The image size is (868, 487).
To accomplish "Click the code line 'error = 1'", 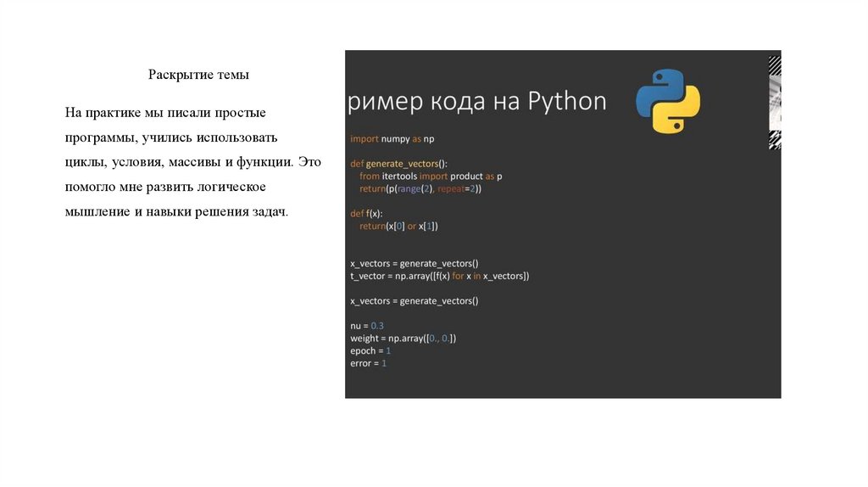I will pos(368,363).
